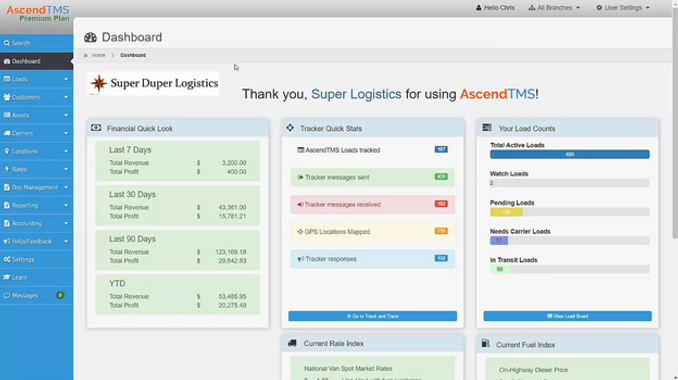Viewport: 678px width, 380px height.
Task: Click the Help/Feedback megaphone icon
Action: click(7, 241)
